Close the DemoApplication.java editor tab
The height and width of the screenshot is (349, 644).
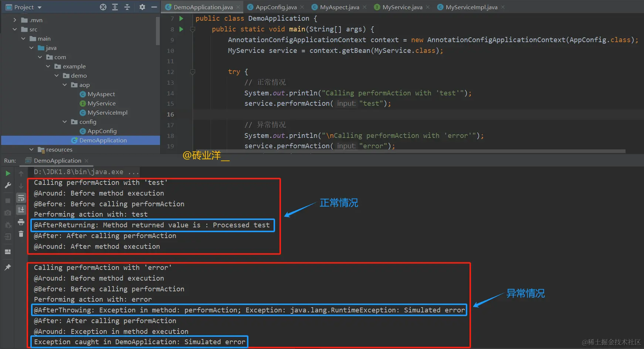pos(238,7)
